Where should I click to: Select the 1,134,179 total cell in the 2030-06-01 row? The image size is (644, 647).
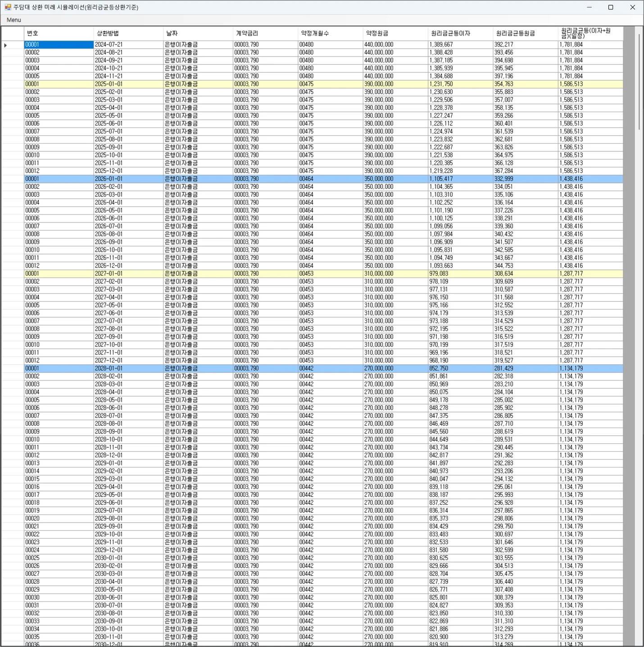pyautogui.click(x=590, y=597)
